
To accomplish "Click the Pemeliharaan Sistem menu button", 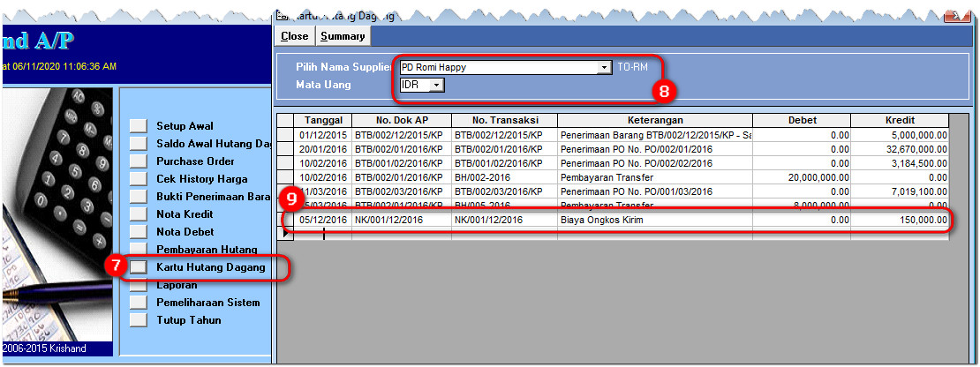I will pyautogui.click(x=138, y=303).
